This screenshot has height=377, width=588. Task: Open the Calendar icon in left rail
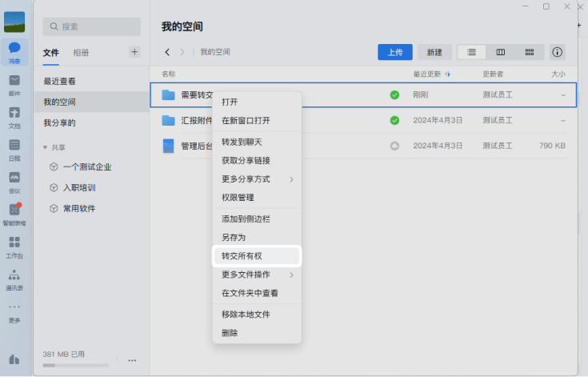pyautogui.click(x=14, y=150)
